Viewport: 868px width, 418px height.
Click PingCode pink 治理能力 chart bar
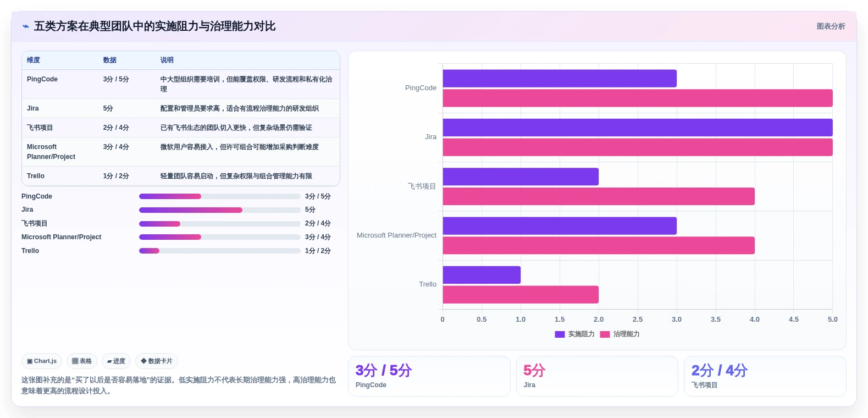(638, 98)
